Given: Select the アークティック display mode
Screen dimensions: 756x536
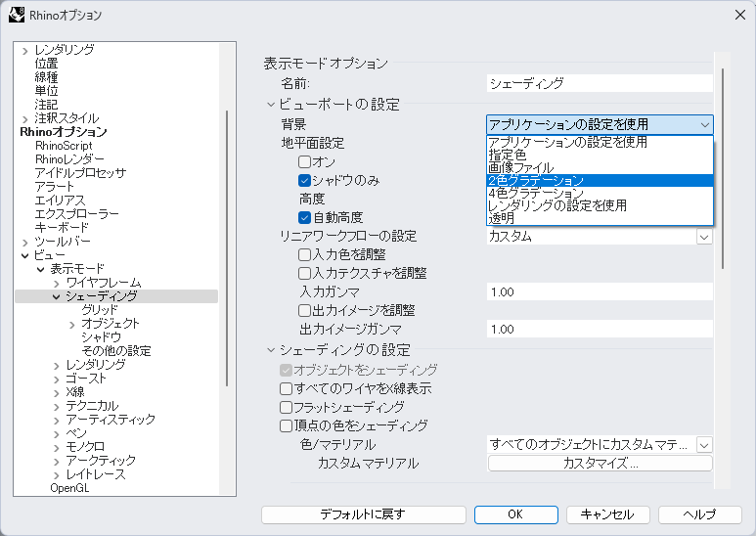Looking at the screenshot, I should 101,461.
